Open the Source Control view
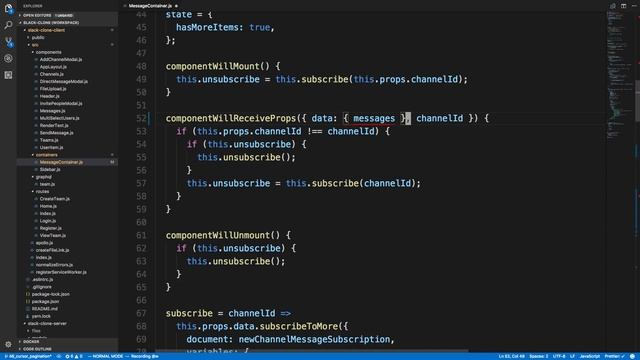 [8, 42]
